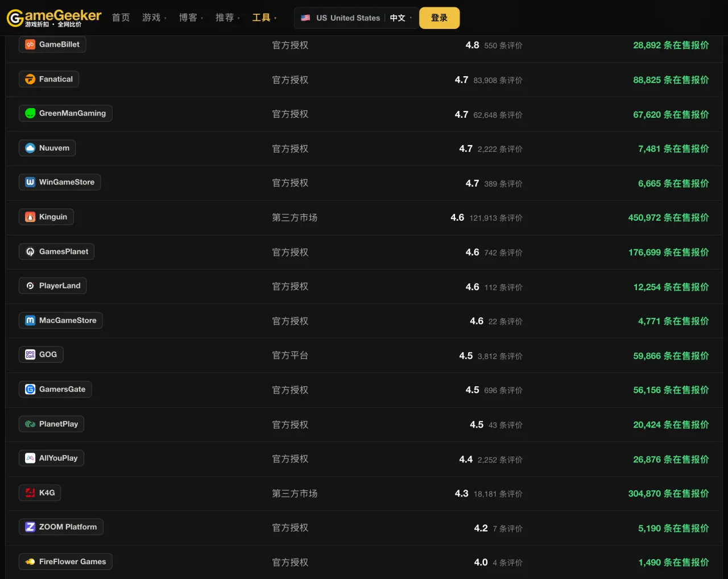This screenshot has width=728, height=579.
Task: Click the 登录 login button
Action: point(439,18)
